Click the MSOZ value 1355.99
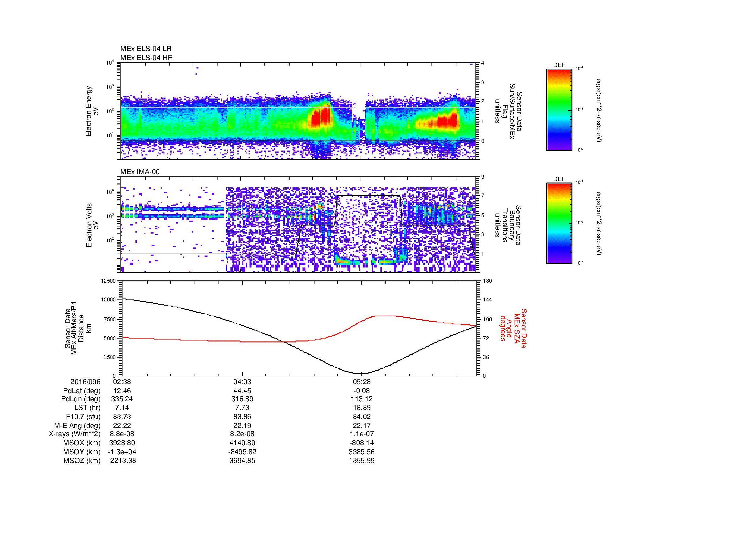Viewport: 756px width, 534px height. (x=362, y=461)
